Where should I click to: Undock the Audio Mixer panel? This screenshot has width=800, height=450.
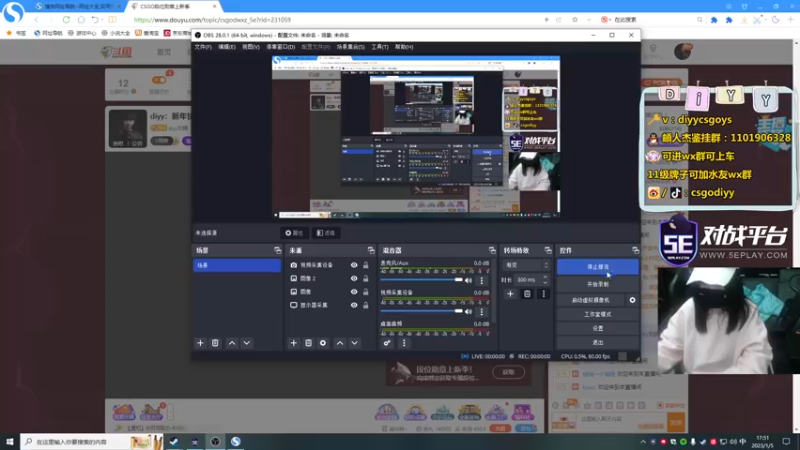492,251
